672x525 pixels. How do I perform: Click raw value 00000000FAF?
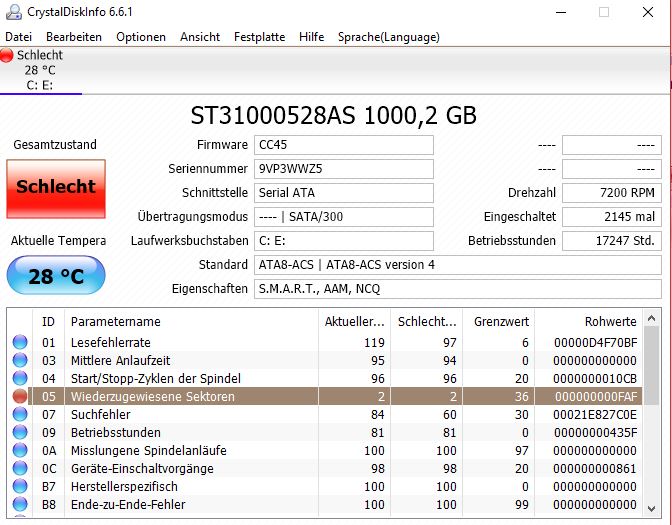tap(595, 397)
